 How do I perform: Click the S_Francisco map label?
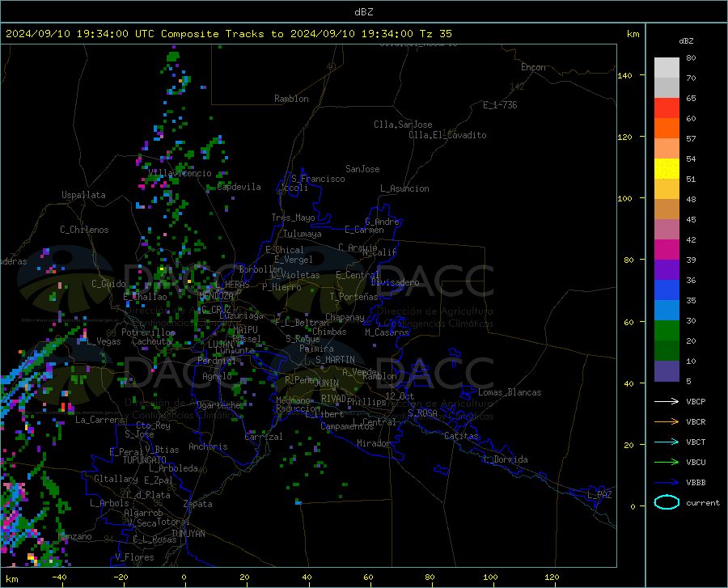pos(318,179)
